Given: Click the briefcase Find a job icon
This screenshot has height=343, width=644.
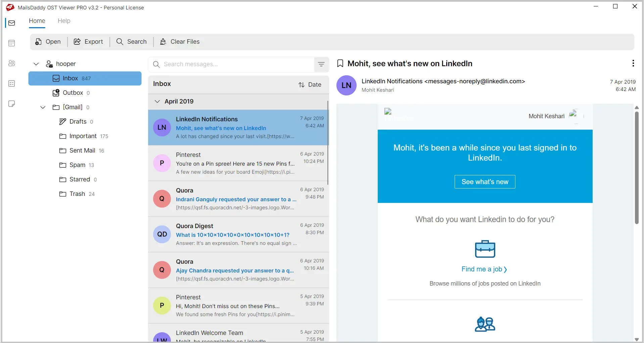Looking at the screenshot, I should click(485, 249).
